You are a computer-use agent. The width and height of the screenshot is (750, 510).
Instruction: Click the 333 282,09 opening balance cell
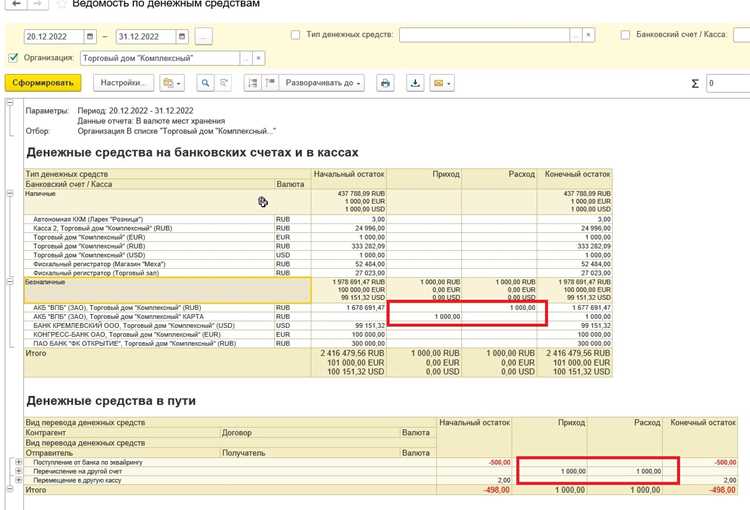[x=349, y=246]
